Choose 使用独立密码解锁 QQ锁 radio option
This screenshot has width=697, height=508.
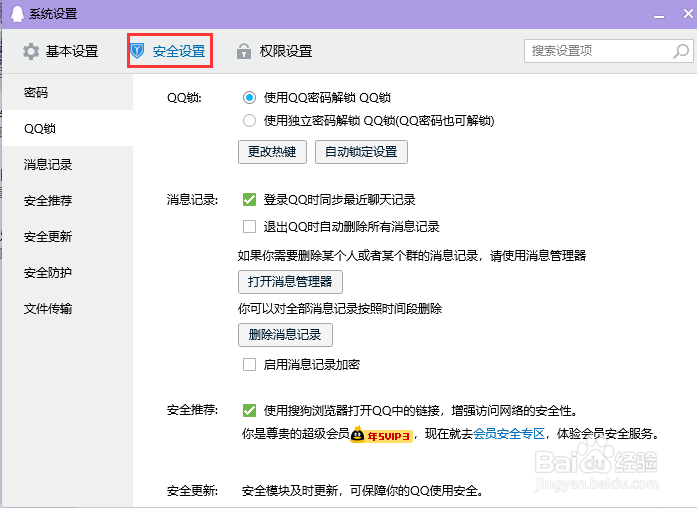249,120
